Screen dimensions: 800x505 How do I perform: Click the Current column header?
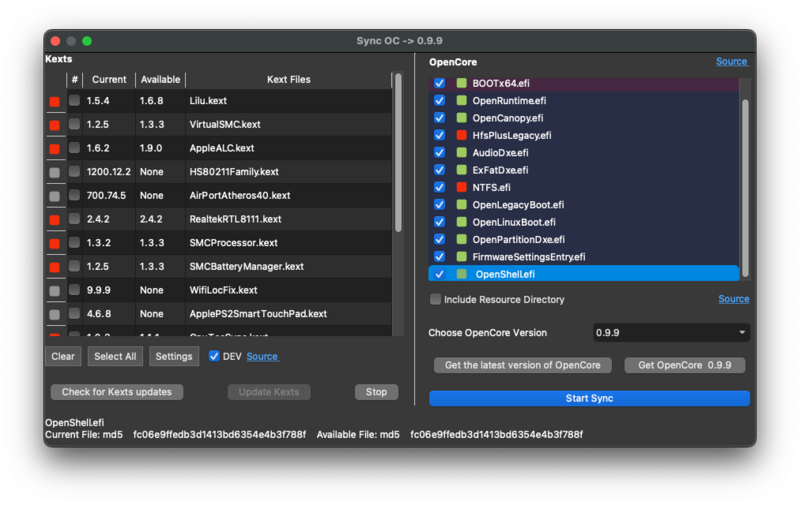109,80
